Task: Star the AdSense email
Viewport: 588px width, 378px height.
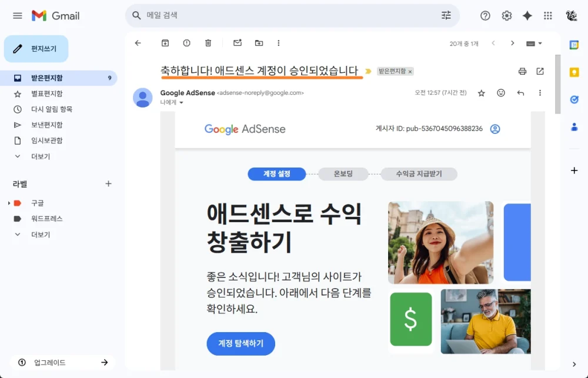Action: (482, 93)
